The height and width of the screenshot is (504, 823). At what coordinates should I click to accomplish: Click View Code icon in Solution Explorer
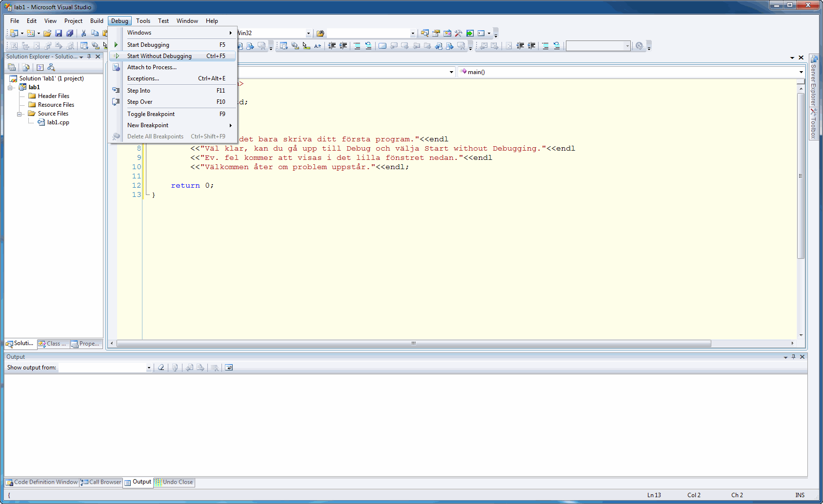tap(40, 67)
